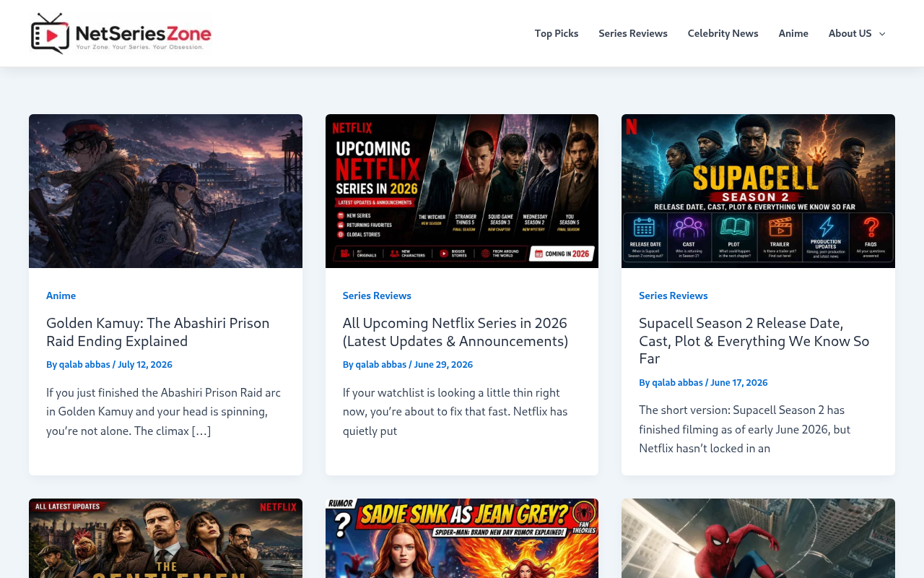Open the Upcoming Netflix Series 2026 thumbnail

click(x=462, y=191)
